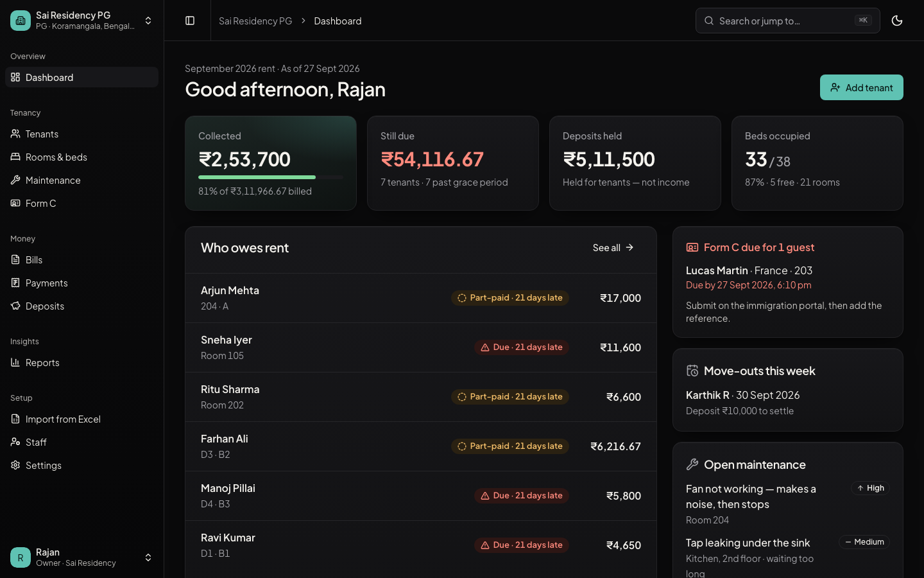Screen dimensions: 924x578
Task: Open the Fan not working maintenance ticket
Action: (x=788, y=504)
